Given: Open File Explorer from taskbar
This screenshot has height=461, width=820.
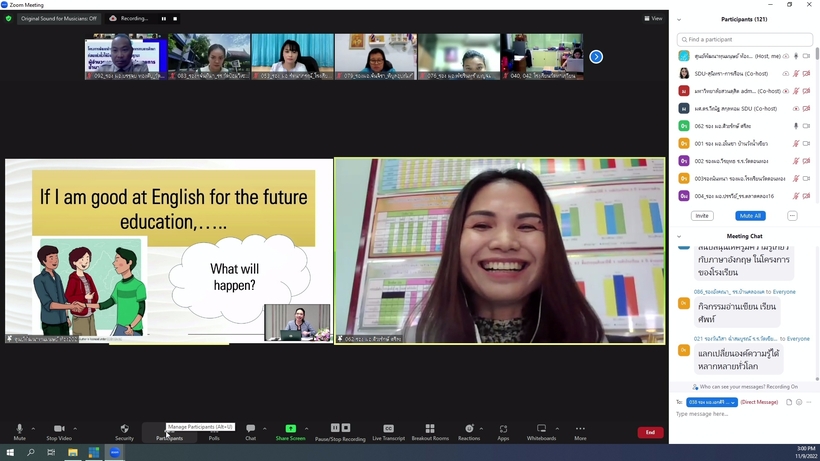Looking at the screenshot, I should tap(73, 452).
